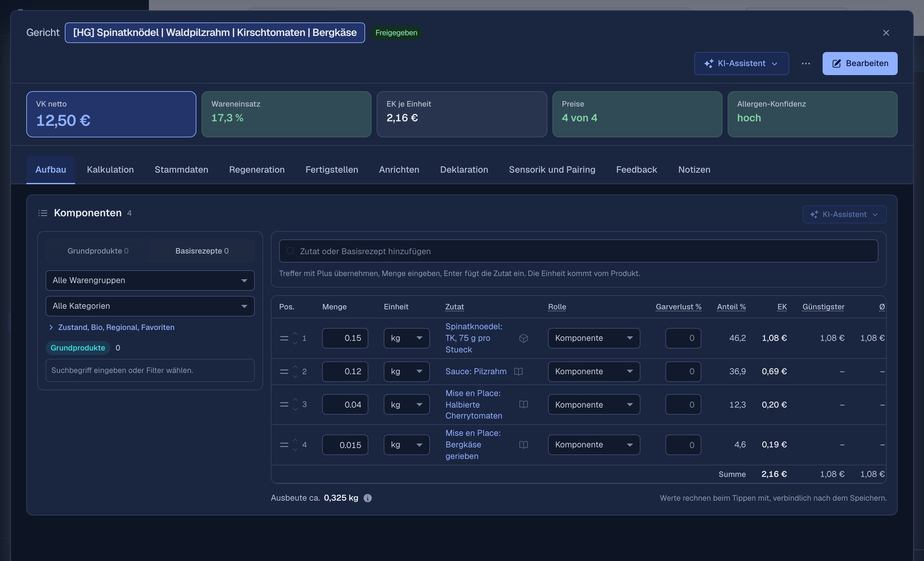
Task: Click the Zutat oder Basisrezept hinzufügen field
Action: pyautogui.click(x=578, y=251)
